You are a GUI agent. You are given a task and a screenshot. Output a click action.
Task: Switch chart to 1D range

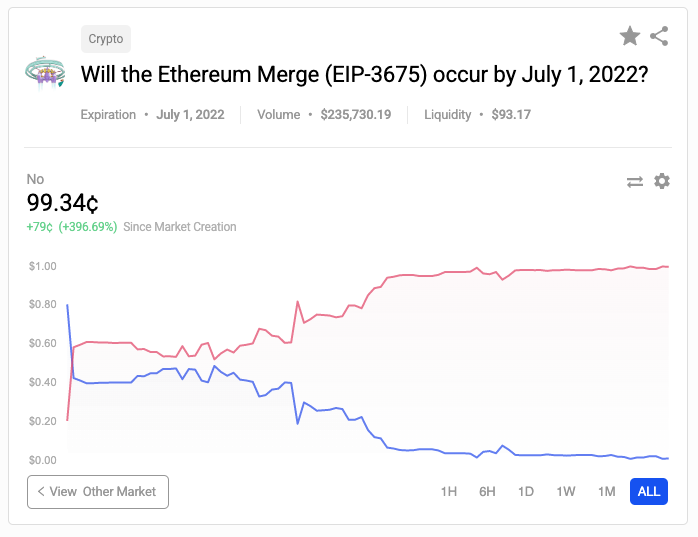[526, 492]
